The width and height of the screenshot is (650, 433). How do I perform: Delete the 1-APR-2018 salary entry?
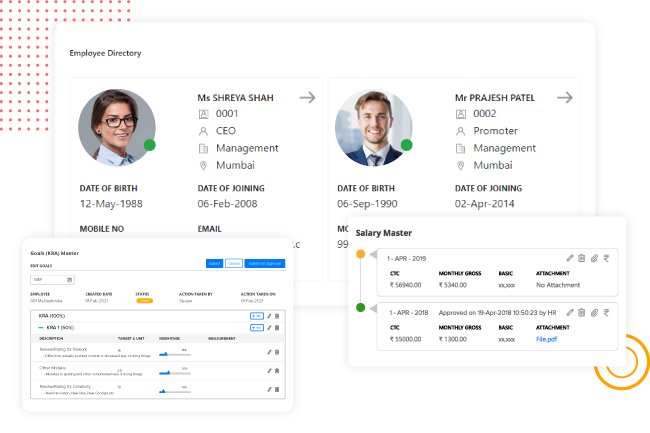tap(582, 312)
